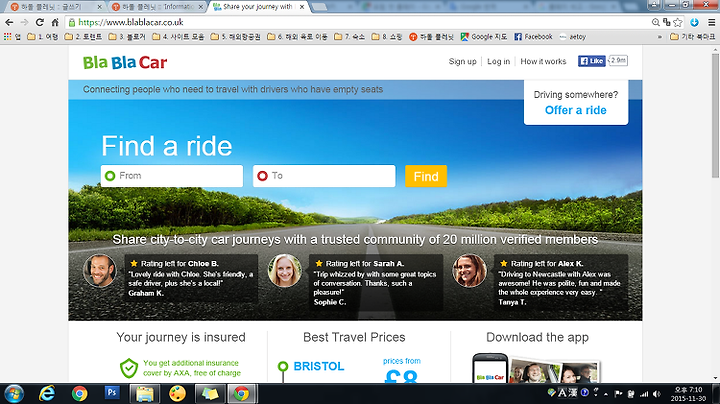Open a new tab with the new-tab button
The height and width of the screenshot is (404, 720).
click(x=319, y=7)
